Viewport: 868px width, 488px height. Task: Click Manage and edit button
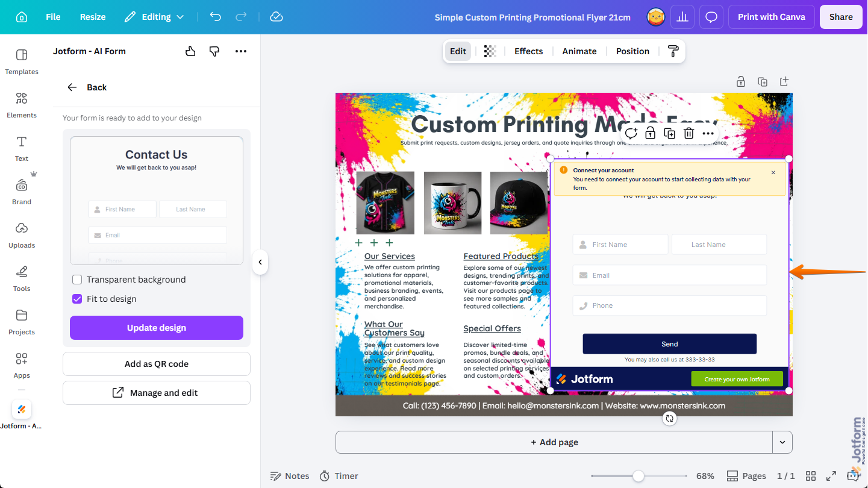click(x=157, y=393)
